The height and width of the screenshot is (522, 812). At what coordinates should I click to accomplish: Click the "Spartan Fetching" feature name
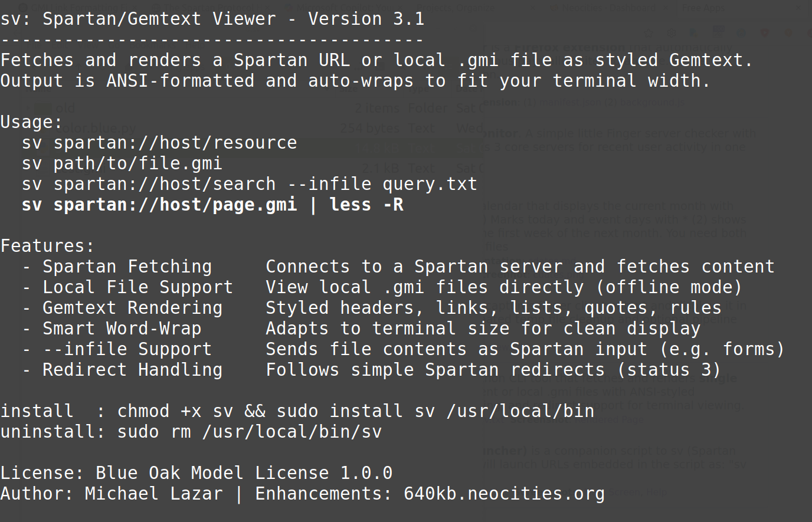point(127,267)
